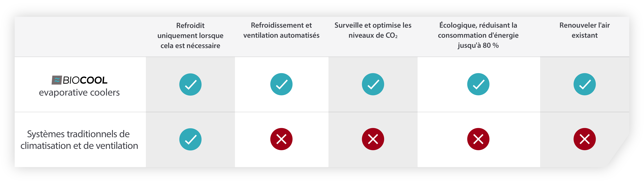Click red cross under Renouveler l'air existant
644x181 pixels.
tap(585, 139)
